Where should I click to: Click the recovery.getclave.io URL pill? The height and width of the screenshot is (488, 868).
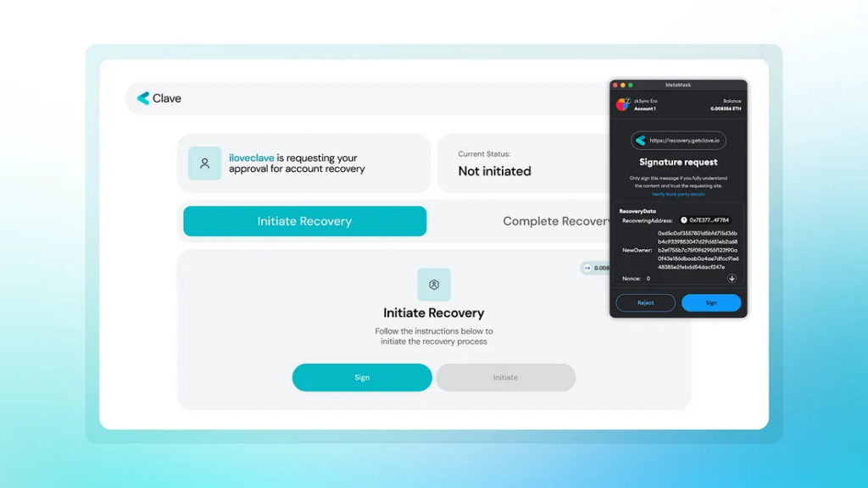click(678, 141)
